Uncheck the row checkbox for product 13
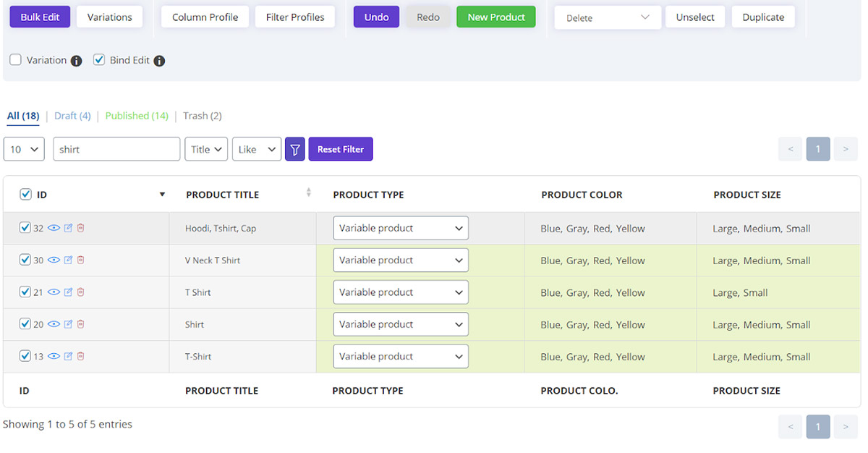 point(25,356)
